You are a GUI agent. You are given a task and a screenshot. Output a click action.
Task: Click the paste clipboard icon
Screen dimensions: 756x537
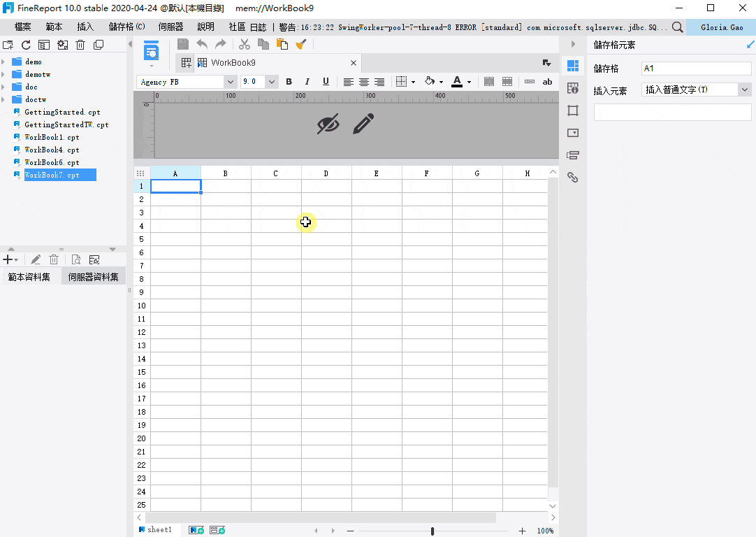[x=282, y=44]
